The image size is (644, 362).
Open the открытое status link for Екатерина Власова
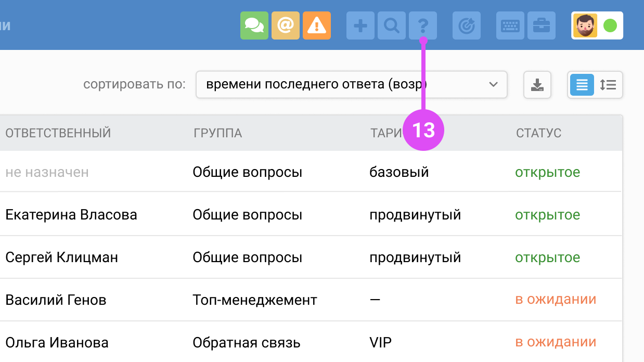(x=547, y=214)
